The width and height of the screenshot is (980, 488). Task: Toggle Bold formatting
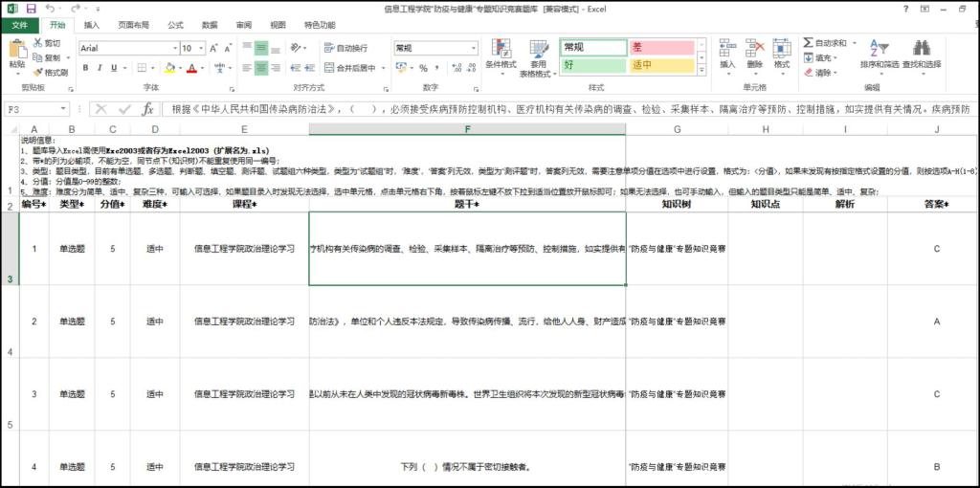click(85, 68)
